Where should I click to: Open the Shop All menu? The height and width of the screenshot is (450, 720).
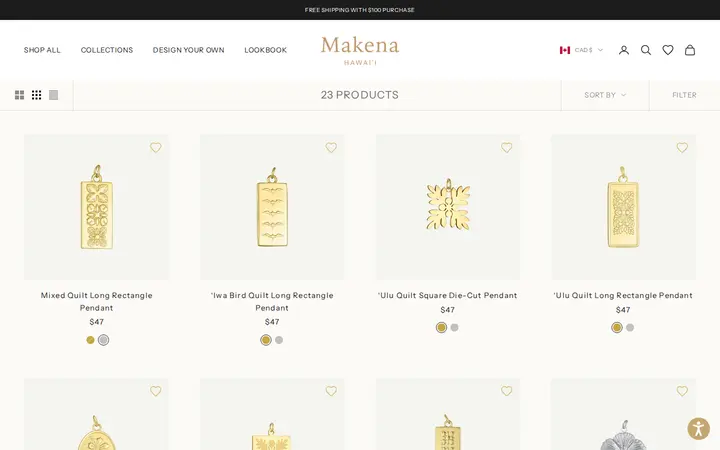pyautogui.click(x=42, y=50)
